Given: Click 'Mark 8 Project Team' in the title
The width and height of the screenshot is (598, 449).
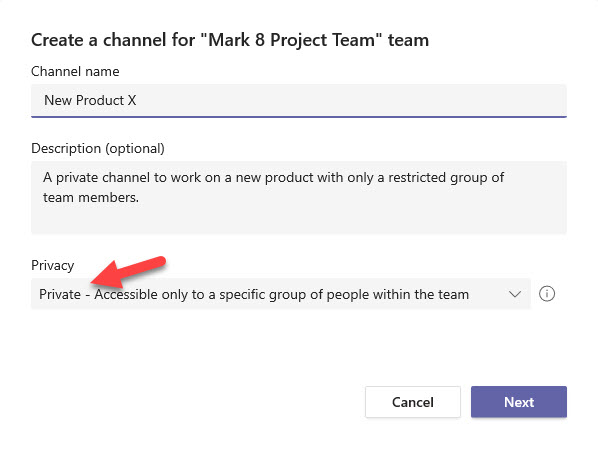Looking at the screenshot, I should 292,40.
